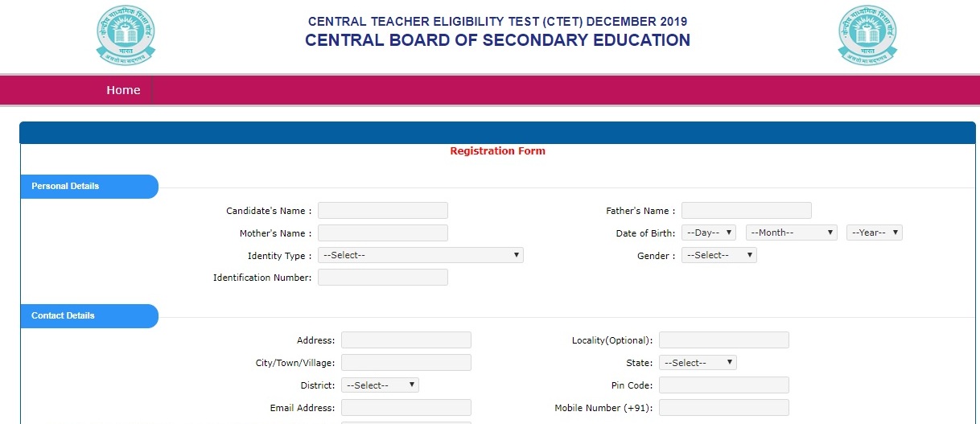The height and width of the screenshot is (424, 980).
Task: Focus the Mobile Number (+91) field
Action: pyautogui.click(x=724, y=408)
